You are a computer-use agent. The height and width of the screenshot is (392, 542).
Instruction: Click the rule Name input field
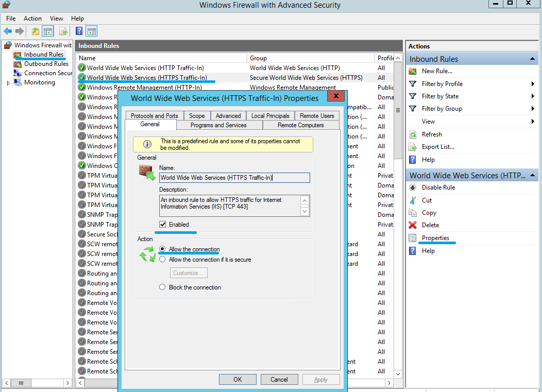click(x=234, y=178)
